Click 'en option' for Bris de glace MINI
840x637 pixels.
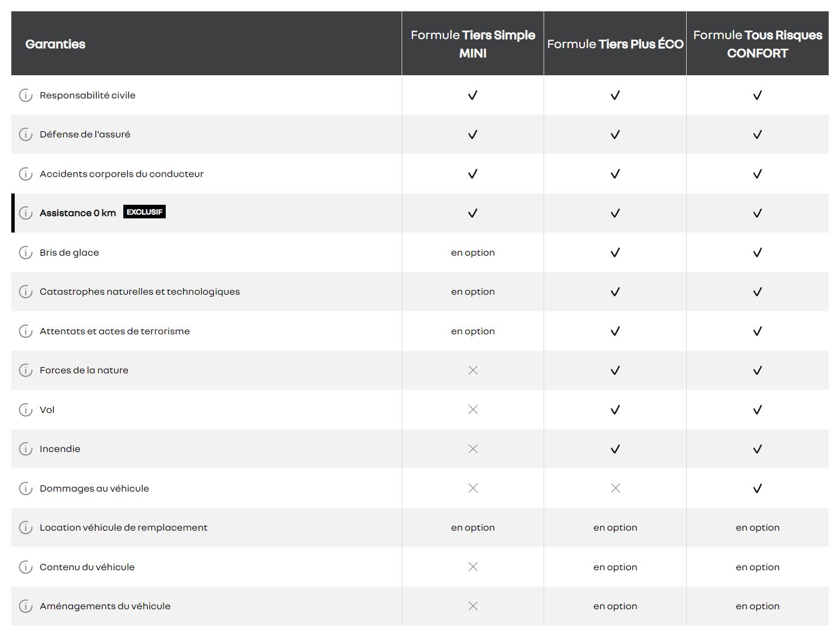click(x=473, y=252)
